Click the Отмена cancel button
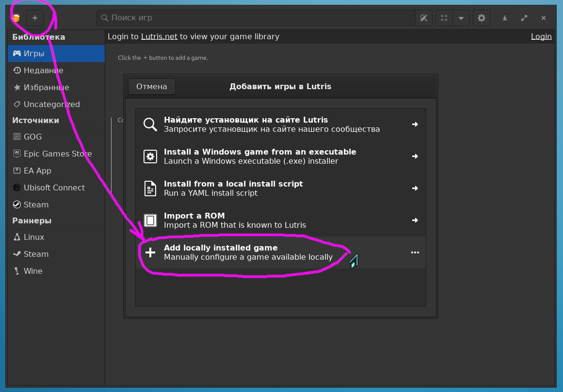563x392 pixels. pos(151,86)
